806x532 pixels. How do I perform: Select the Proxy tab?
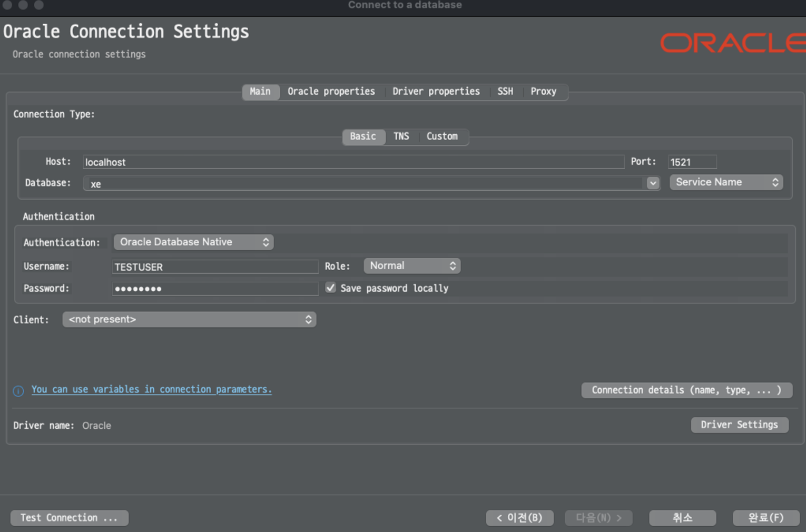[x=544, y=92]
